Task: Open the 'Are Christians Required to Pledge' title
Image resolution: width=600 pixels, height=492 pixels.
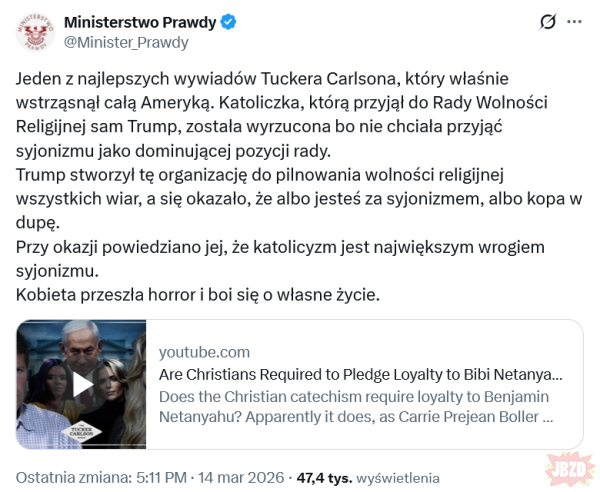Action: point(360,374)
